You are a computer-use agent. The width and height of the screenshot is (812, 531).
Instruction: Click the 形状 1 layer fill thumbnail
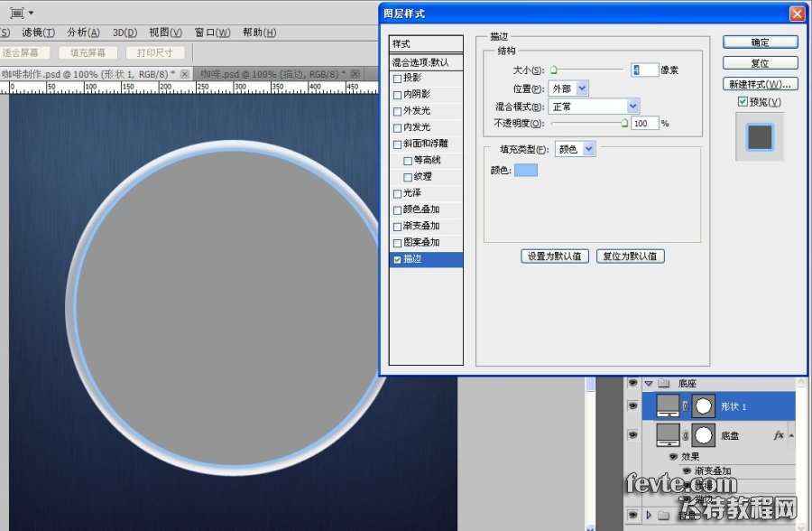tap(668, 406)
